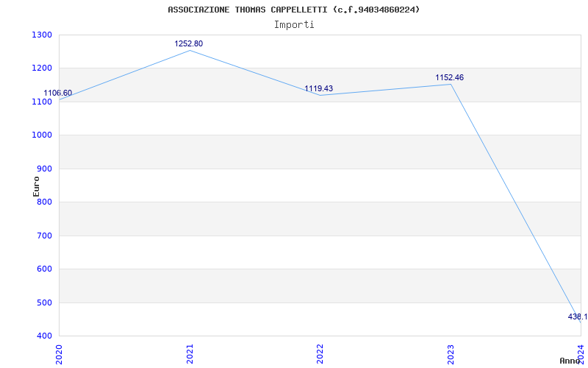Screen dimensions: 588x368
Task: Click the 600 y-axis value
Action: pos(44,269)
